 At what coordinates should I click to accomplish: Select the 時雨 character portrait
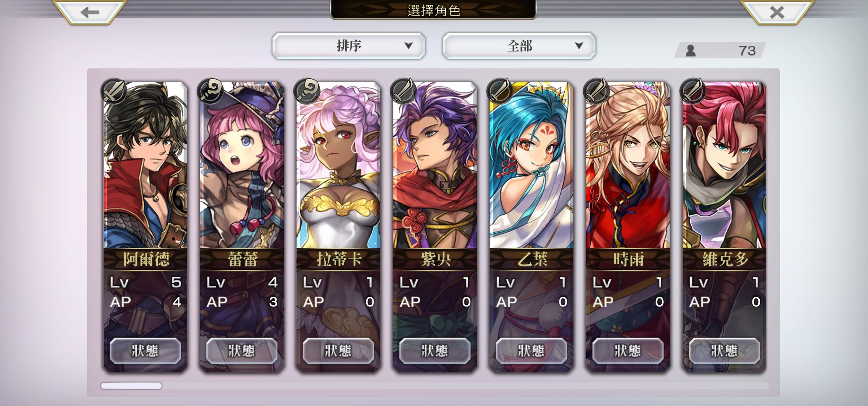click(628, 165)
